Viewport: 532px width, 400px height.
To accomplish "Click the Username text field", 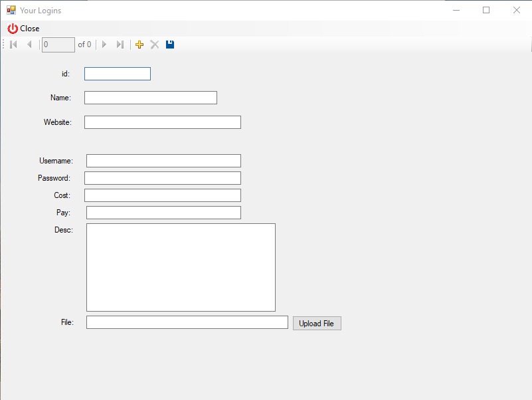I will [x=163, y=161].
